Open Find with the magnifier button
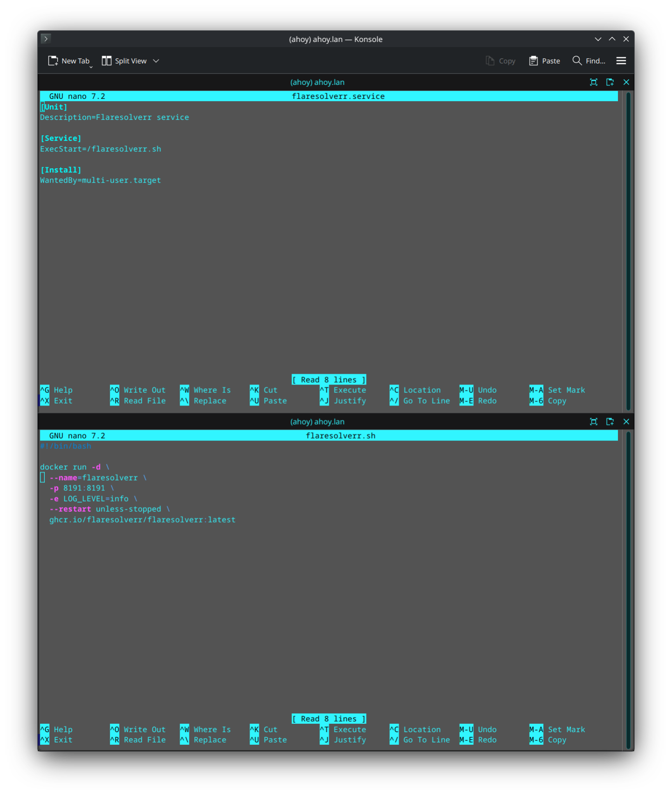 coord(589,61)
